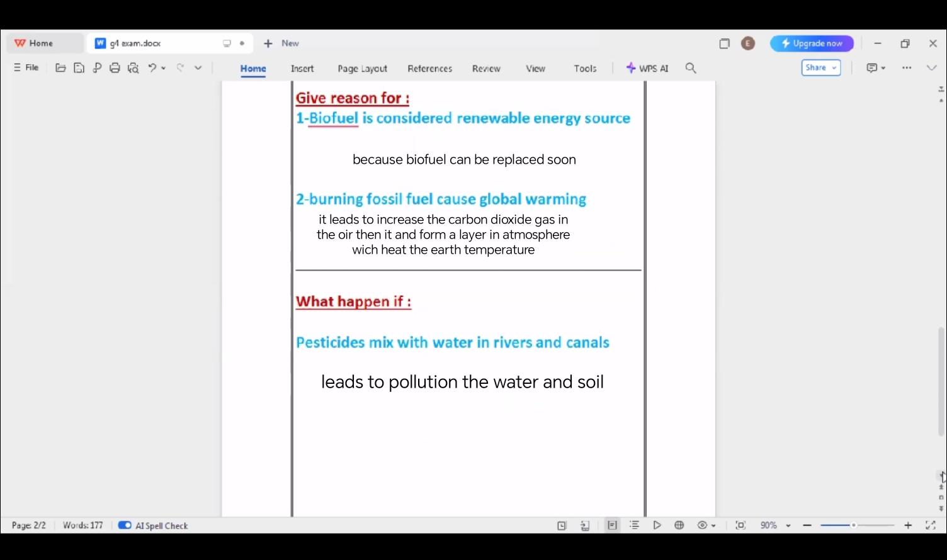Screen dimensions: 947x560
Task: Open the search magnifier in the ribbon
Action: [x=691, y=68]
